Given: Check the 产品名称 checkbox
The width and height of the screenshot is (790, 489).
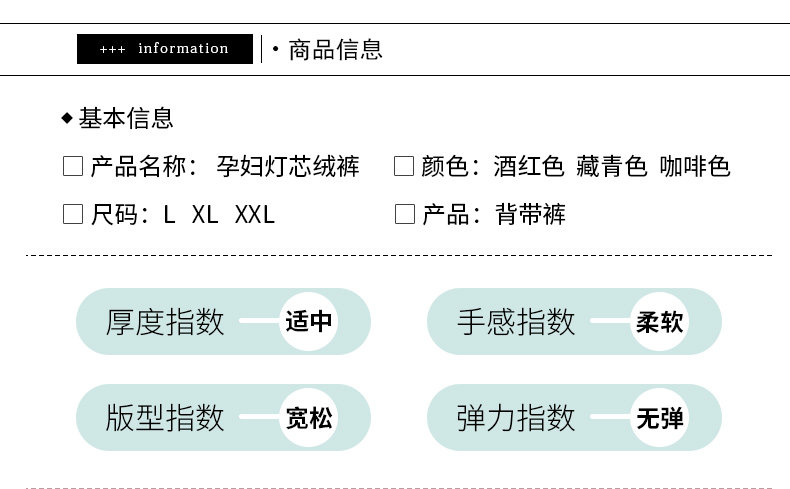Looking at the screenshot, I should click(73, 166).
